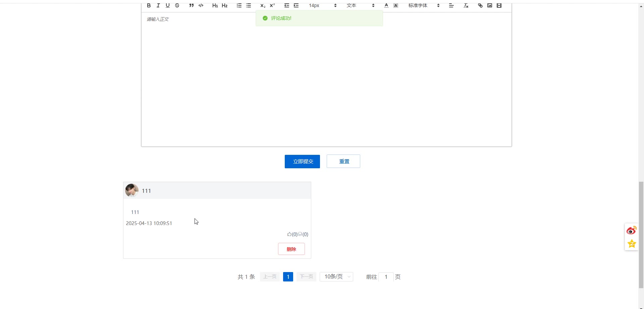Reset the editor with 重置 button
This screenshot has width=644, height=309.
343,161
